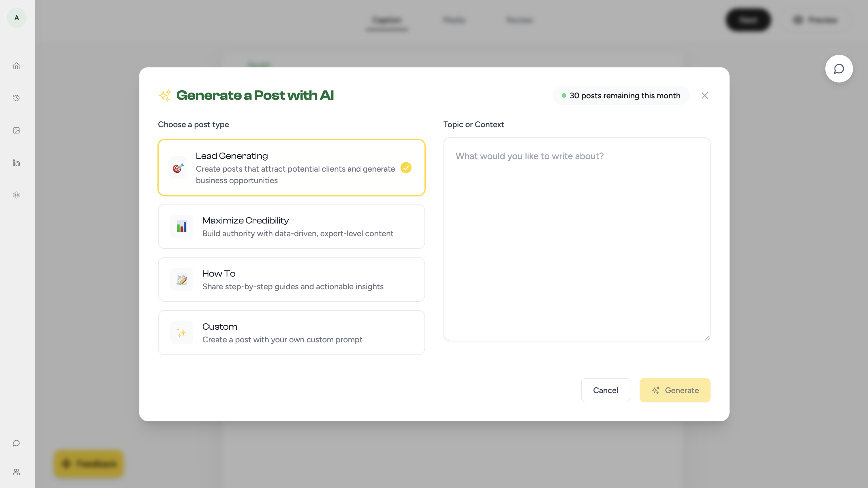Focus the Topic or Context text area

(576, 239)
